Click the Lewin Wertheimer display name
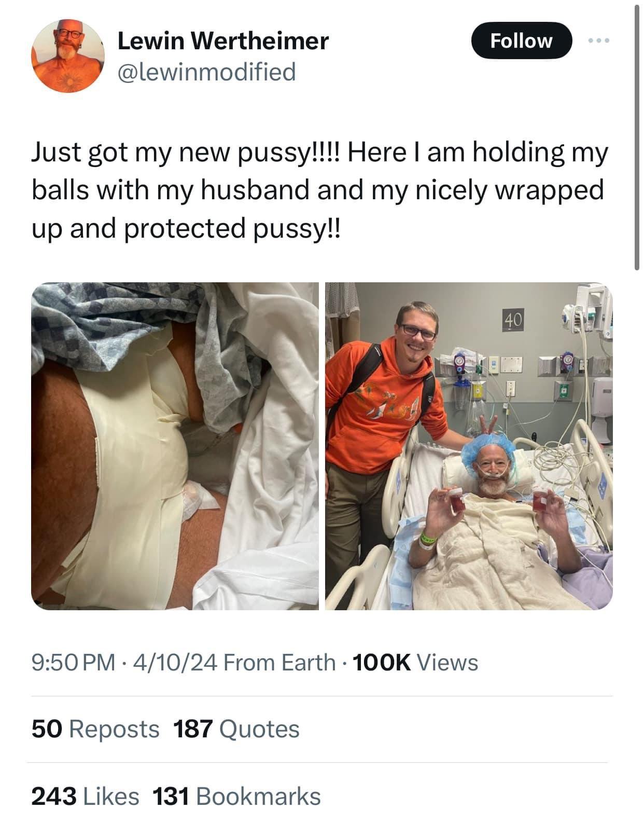Viewport: 644px width, 823px height. [x=223, y=40]
